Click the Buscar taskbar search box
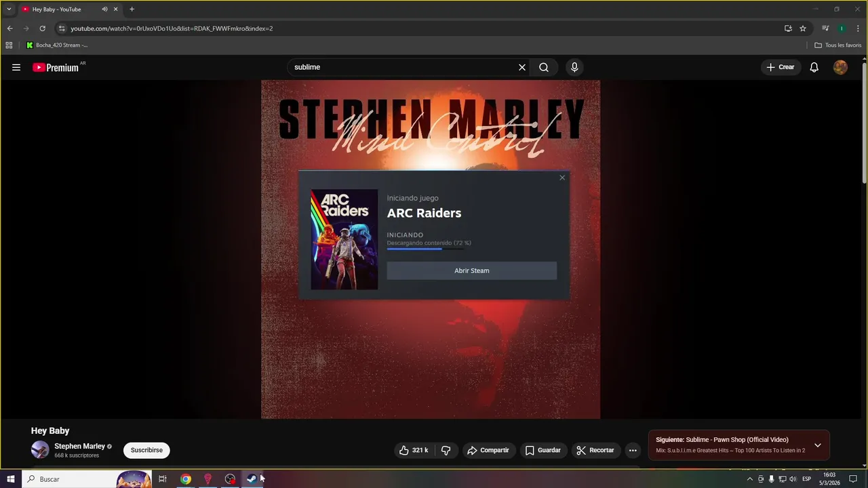This screenshot has height=488, width=868. click(88, 479)
